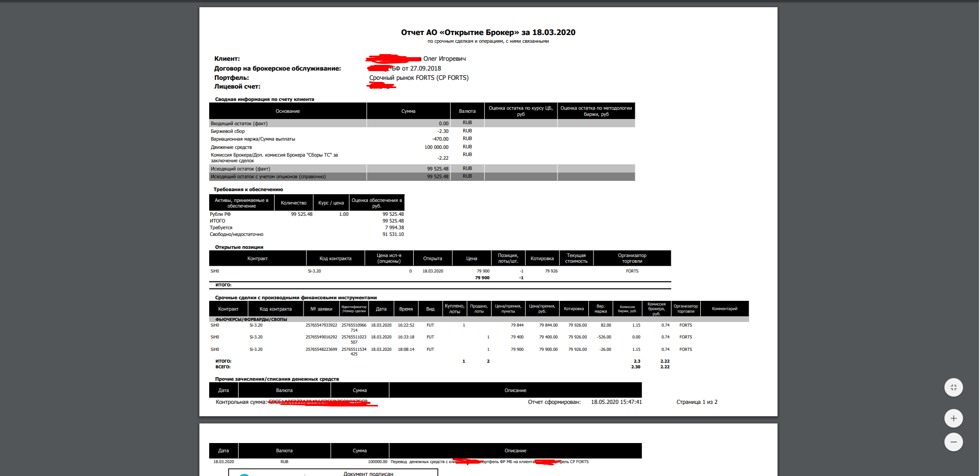
Task: Click header 'Цена исп-я (опционы)'
Action: point(389,259)
